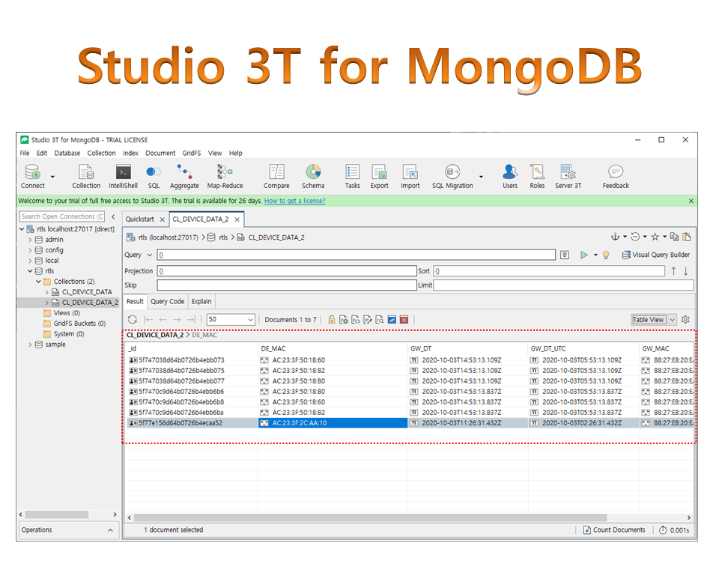Click Count Documents button

(614, 530)
